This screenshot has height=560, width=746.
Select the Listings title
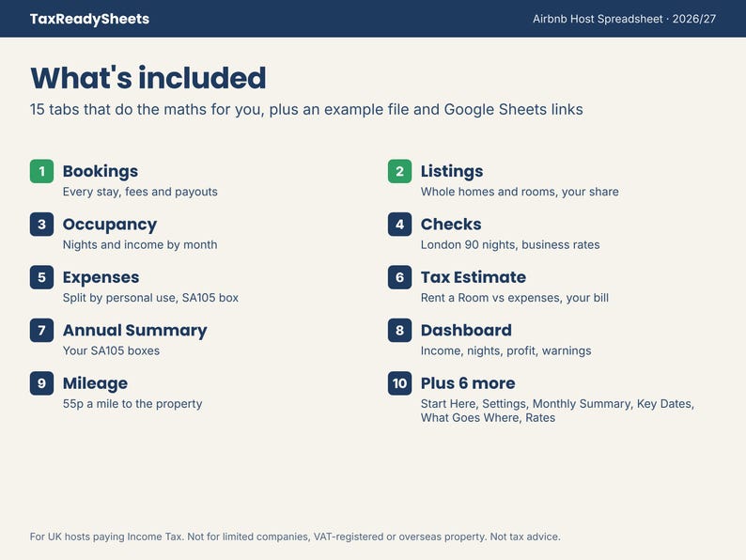[452, 171]
